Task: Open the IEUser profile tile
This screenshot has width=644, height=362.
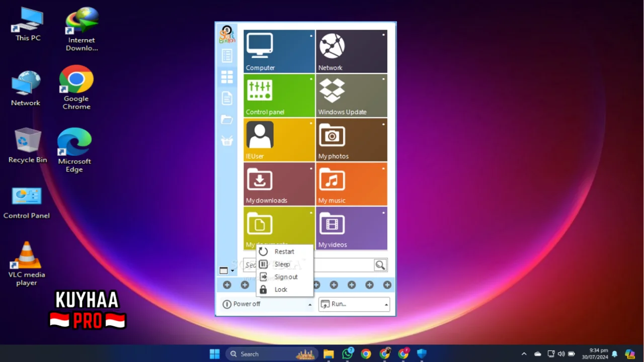Action: pos(279,140)
